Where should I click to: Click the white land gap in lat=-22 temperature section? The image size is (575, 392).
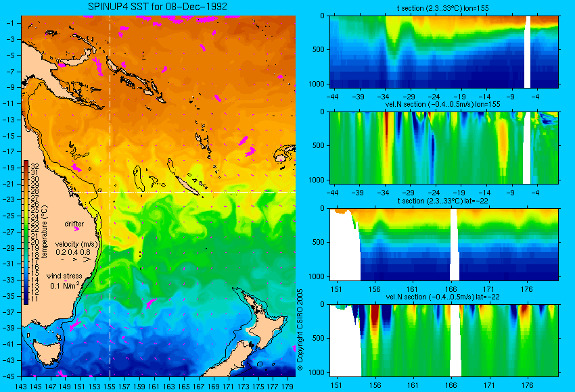455,245
